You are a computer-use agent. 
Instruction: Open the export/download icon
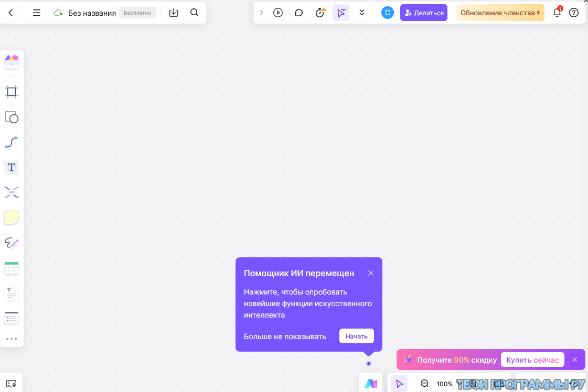[174, 13]
